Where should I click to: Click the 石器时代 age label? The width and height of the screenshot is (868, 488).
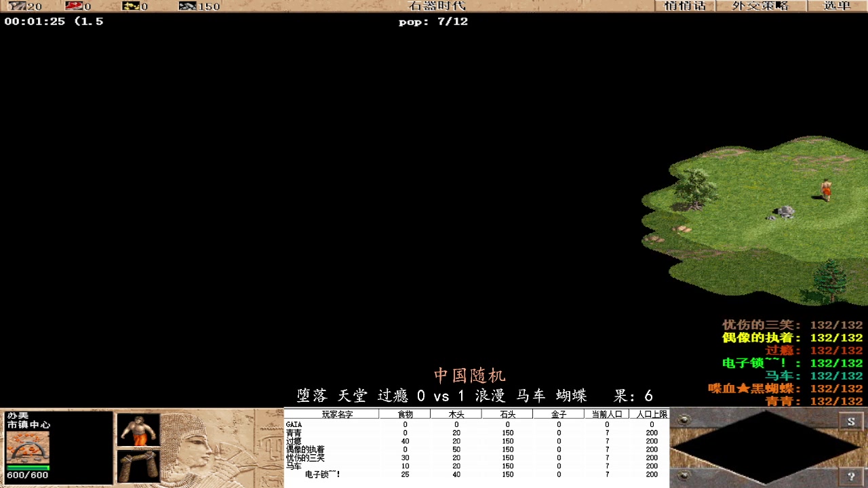click(437, 6)
